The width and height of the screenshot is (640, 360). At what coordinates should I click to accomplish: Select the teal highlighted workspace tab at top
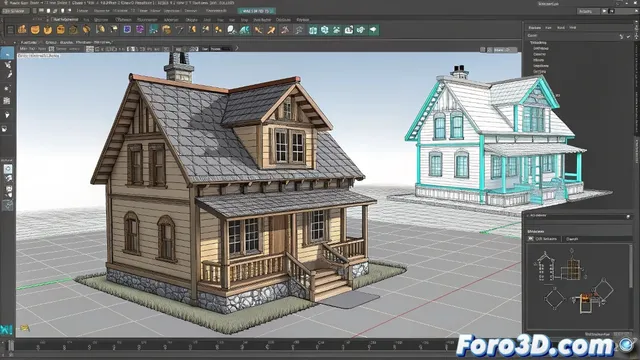click(x=256, y=11)
